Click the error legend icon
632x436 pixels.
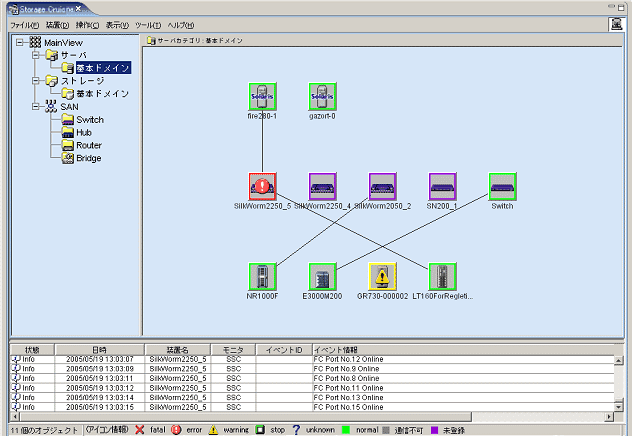tap(176, 430)
